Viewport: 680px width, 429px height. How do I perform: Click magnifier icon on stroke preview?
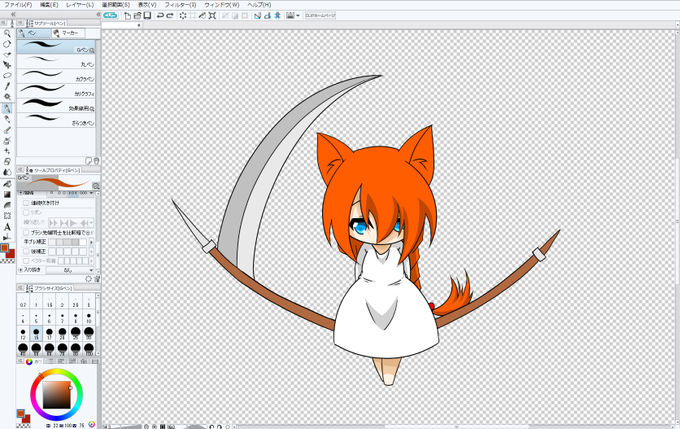tap(96, 186)
